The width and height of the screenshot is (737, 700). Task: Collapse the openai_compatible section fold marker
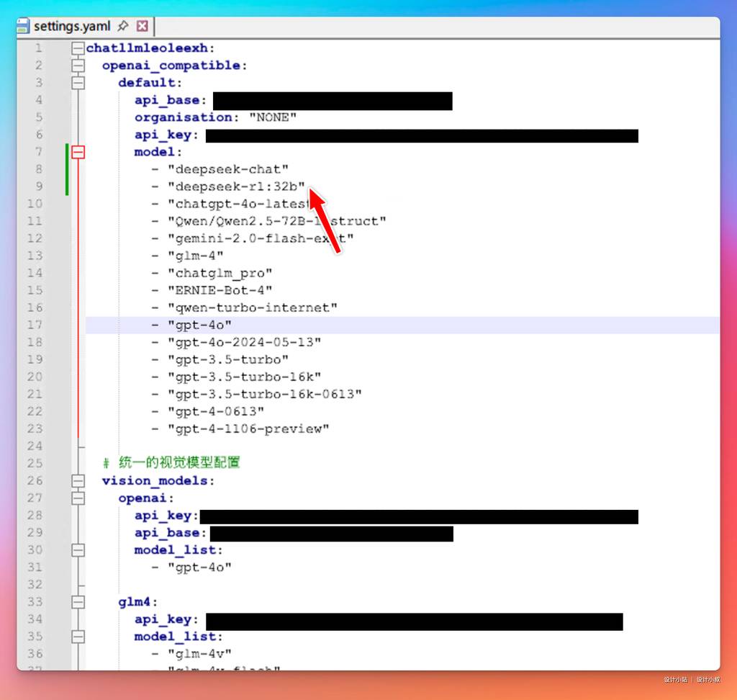pos(78,66)
